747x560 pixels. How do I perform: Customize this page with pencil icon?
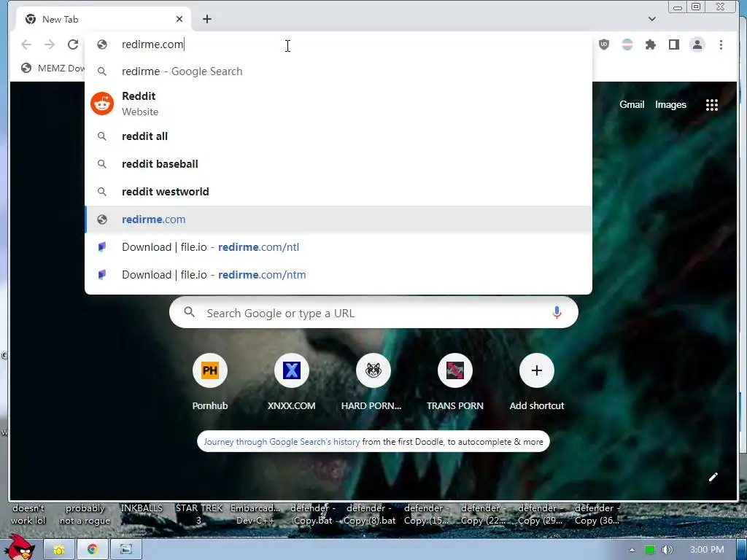(713, 477)
